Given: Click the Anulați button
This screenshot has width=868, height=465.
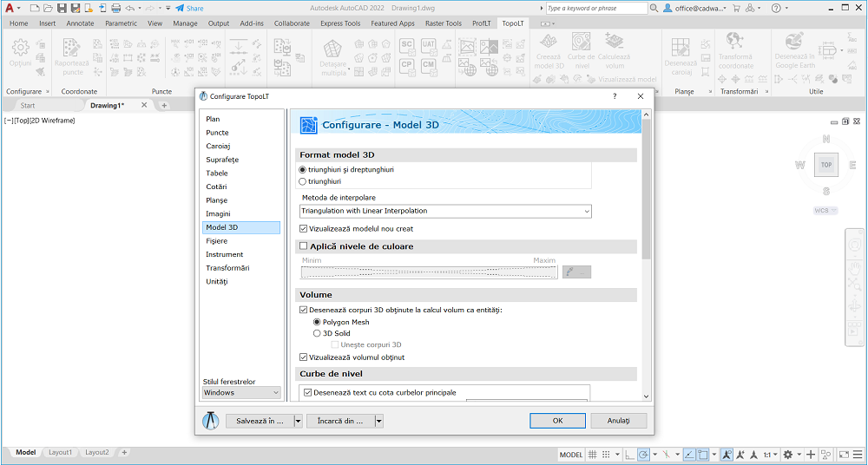Looking at the screenshot, I should coord(619,421).
